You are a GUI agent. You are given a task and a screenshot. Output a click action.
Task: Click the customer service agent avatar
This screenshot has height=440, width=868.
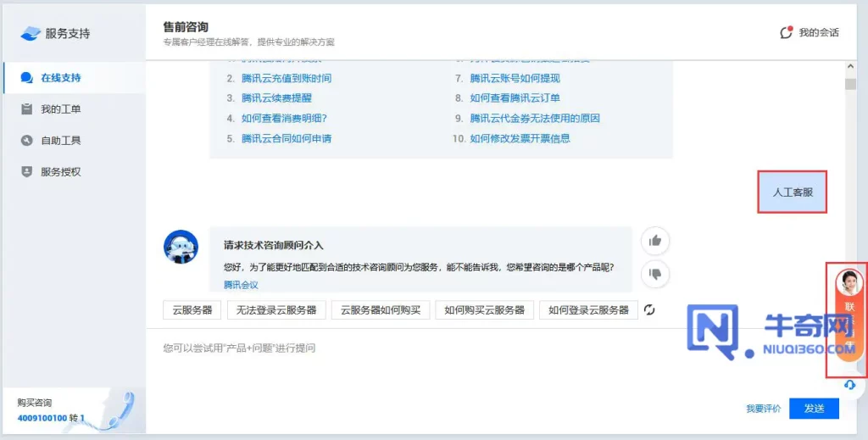(849, 283)
